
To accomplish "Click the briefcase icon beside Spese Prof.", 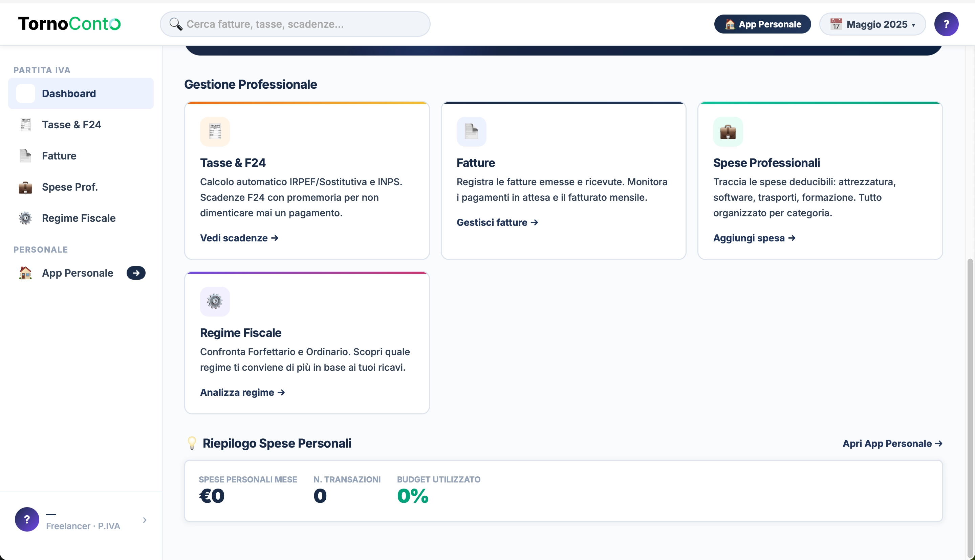I will 25,187.
